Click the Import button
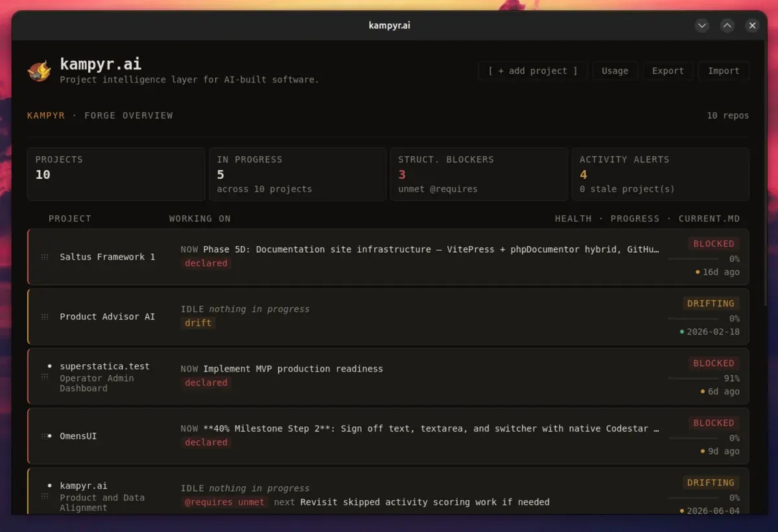This screenshot has height=532, width=778. pyautogui.click(x=724, y=71)
